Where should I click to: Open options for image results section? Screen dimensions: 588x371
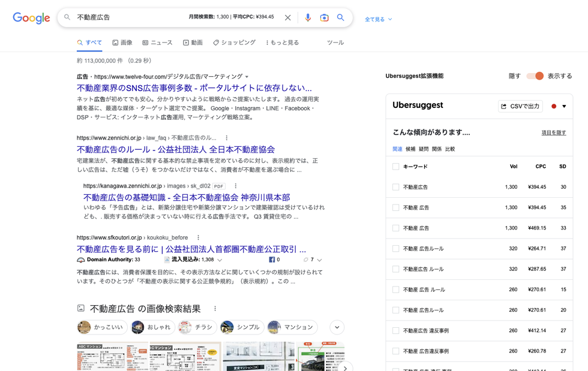[215, 309]
